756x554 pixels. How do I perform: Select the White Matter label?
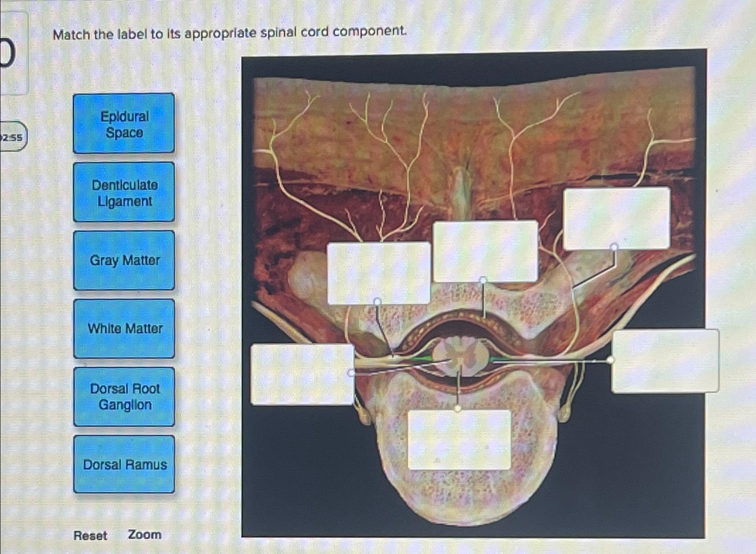point(124,329)
